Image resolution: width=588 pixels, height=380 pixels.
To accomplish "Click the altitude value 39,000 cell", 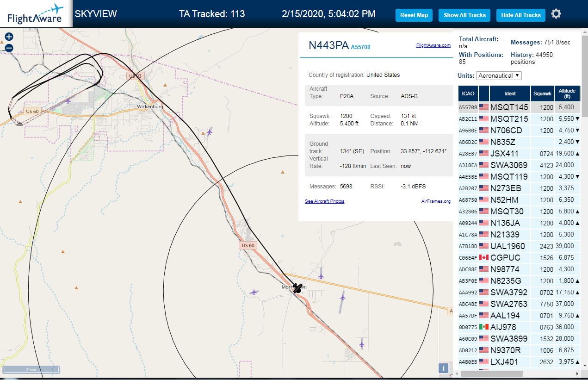I will (567, 246).
